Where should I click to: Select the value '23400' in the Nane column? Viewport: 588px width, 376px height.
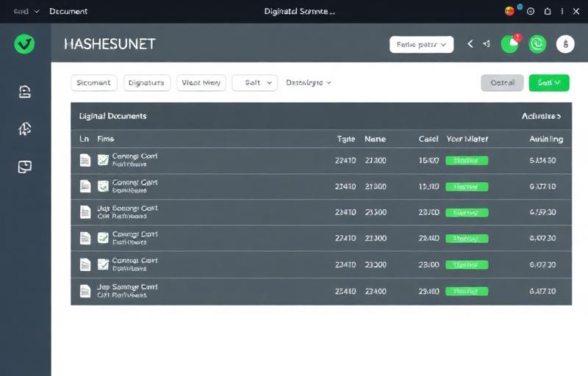click(x=376, y=292)
